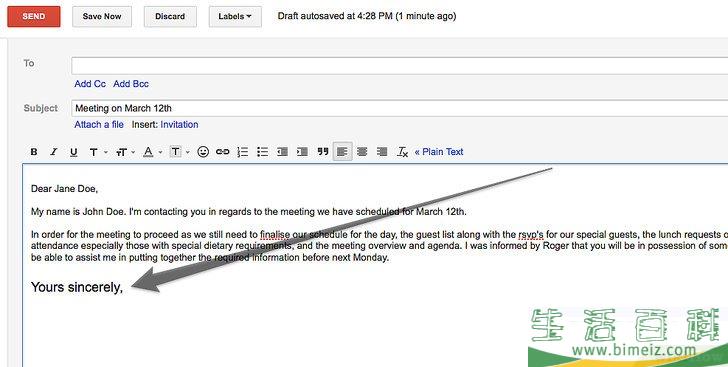This screenshot has width=728, height=367.
Task: Click inside the To recipient field
Action: pos(399,66)
